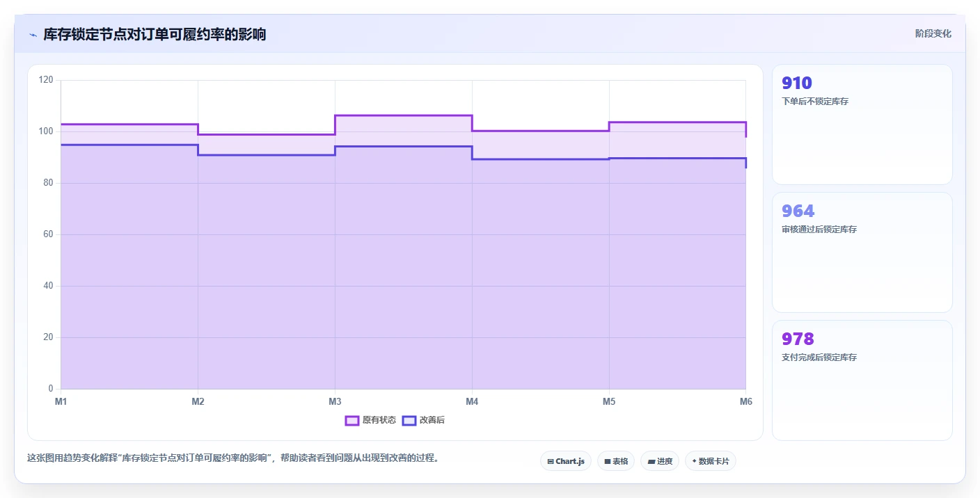Click the 表格 tag chip
This screenshot has width=980, height=498.
click(x=616, y=461)
